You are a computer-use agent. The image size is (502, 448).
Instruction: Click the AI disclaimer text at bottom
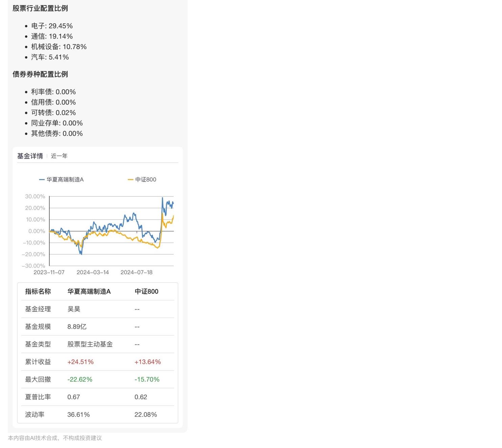(55, 438)
